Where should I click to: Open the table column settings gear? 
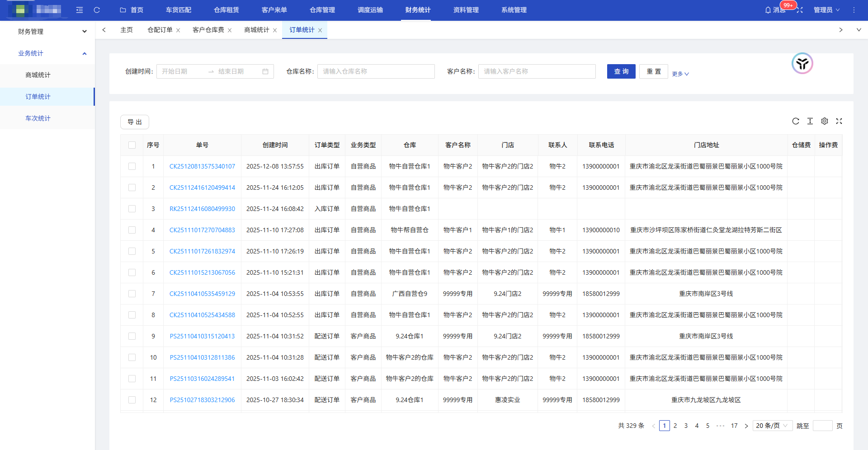click(x=825, y=121)
